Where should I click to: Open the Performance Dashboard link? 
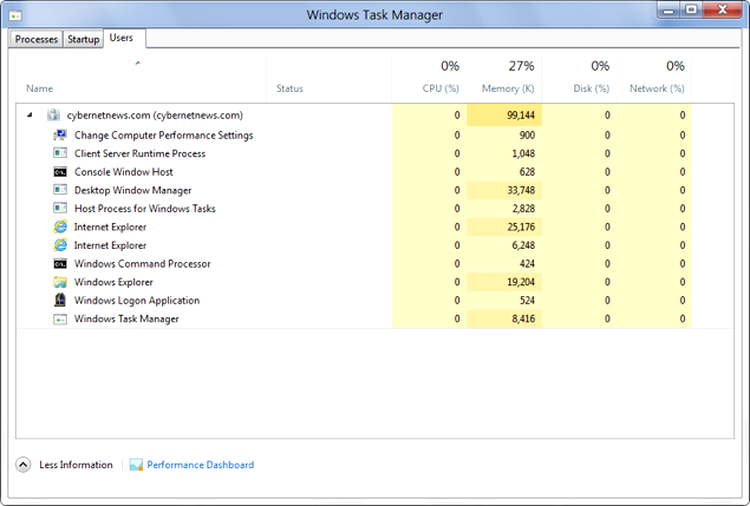click(200, 465)
